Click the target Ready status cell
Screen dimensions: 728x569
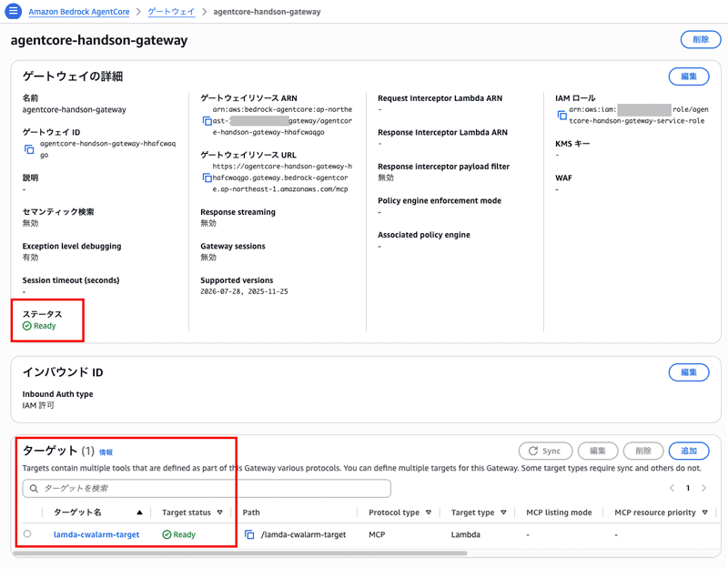[x=178, y=534]
